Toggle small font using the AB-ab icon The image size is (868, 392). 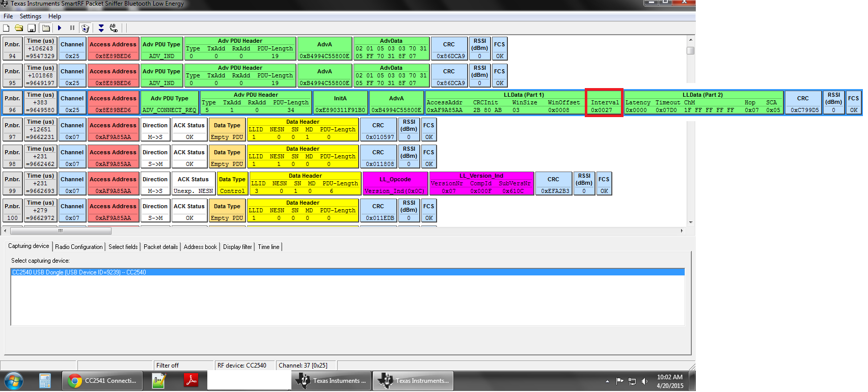coord(114,28)
